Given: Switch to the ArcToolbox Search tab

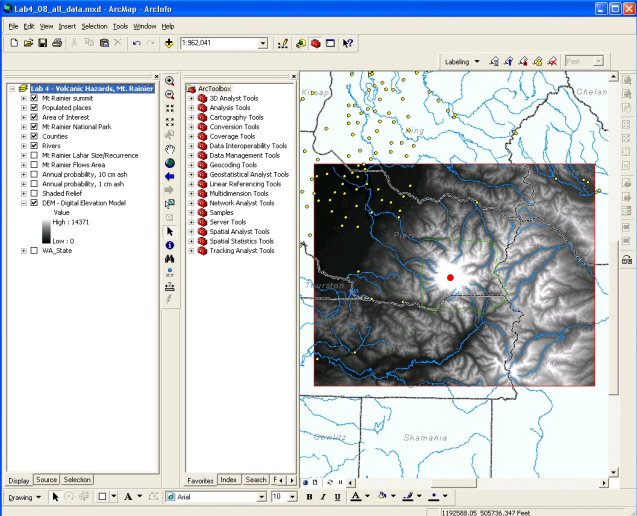Looking at the screenshot, I should pos(256,480).
